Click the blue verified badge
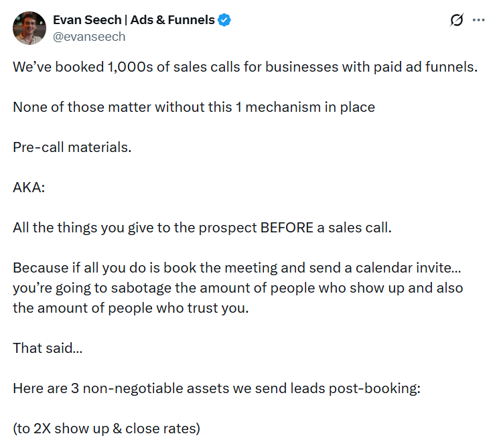This screenshot has height=448, width=499. (x=225, y=20)
